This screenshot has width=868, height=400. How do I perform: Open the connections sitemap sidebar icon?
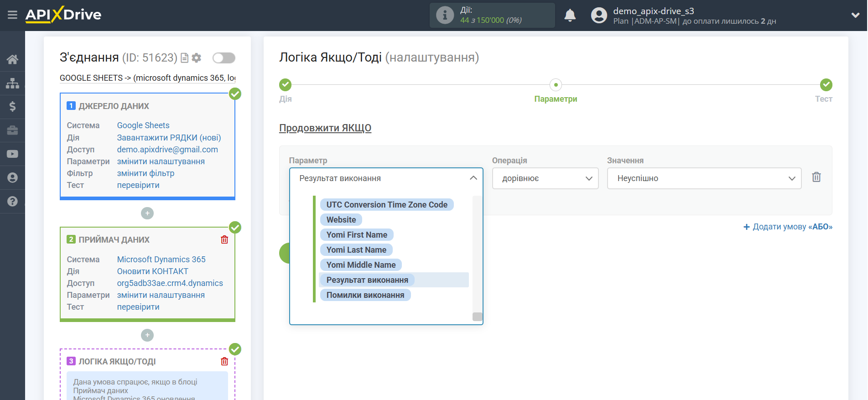[x=12, y=83]
